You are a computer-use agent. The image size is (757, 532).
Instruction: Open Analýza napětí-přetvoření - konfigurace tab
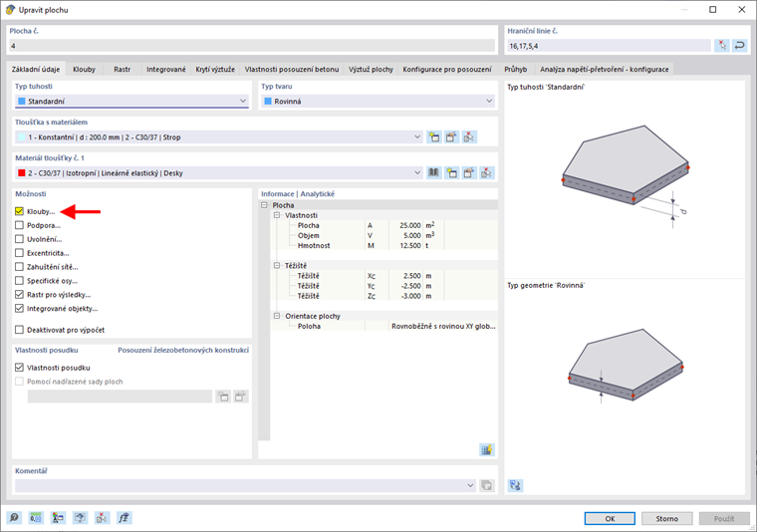[605, 69]
